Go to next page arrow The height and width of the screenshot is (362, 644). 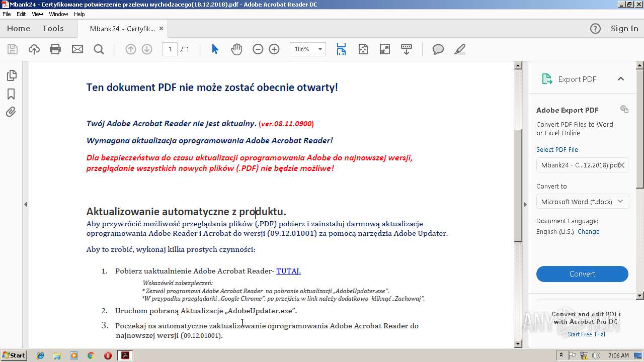147,49
